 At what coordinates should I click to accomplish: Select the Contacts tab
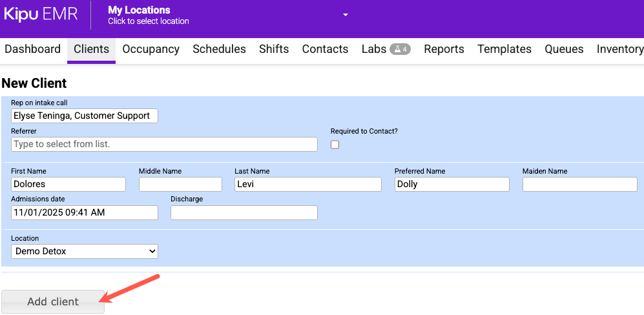(325, 49)
